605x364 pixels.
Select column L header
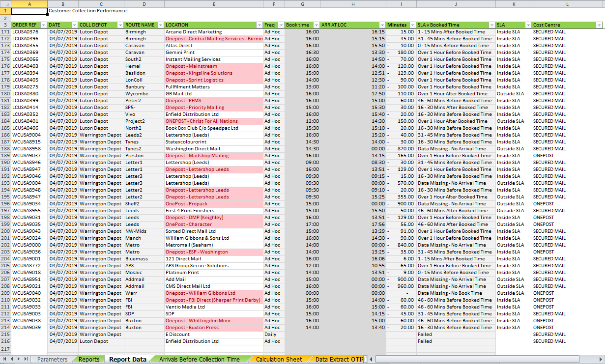click(568, 4)
